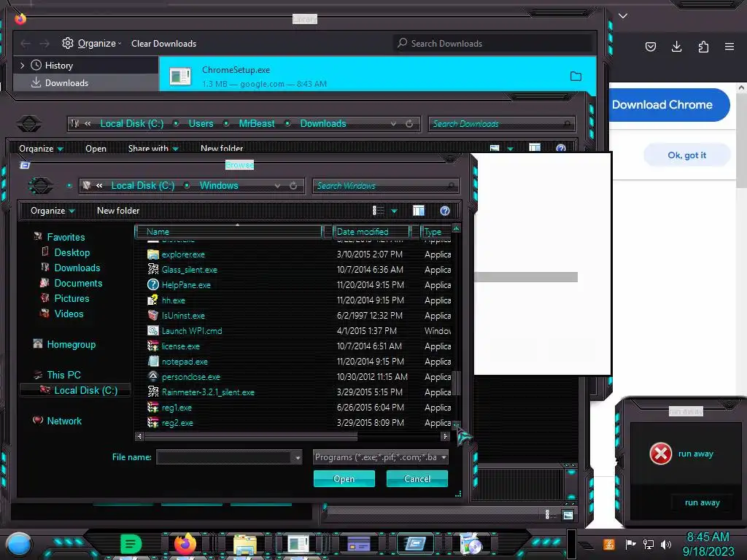Click the Search Windows field
The width and height of the screenshot is (747, 560).
coord(386,186)
